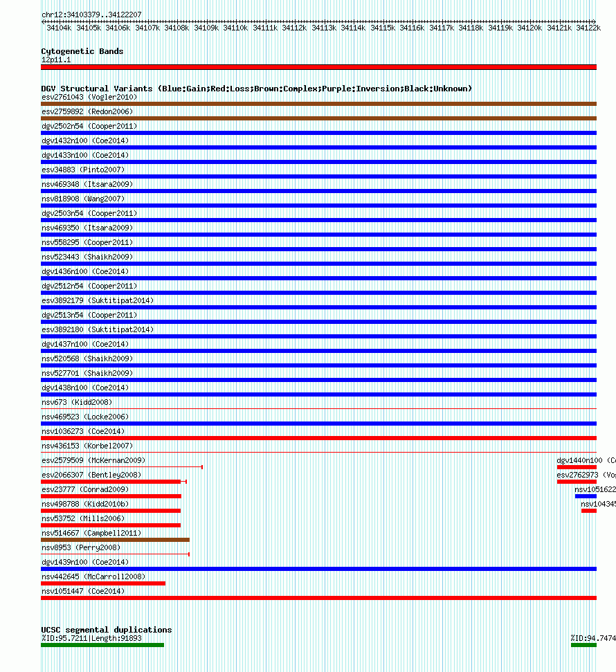Click the 12p11.1 cytogenetic band bar

[x=318, y=67]
